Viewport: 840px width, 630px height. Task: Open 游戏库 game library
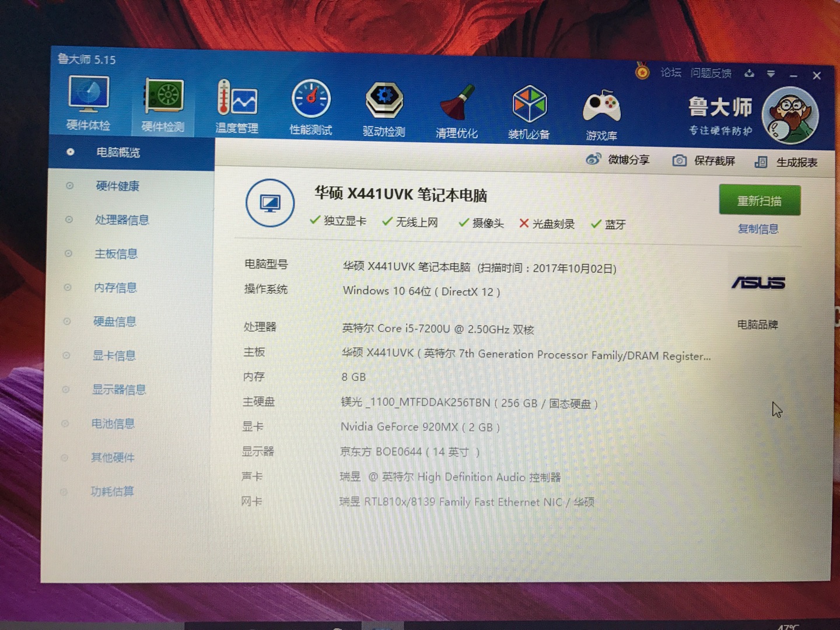click(601, 115)
